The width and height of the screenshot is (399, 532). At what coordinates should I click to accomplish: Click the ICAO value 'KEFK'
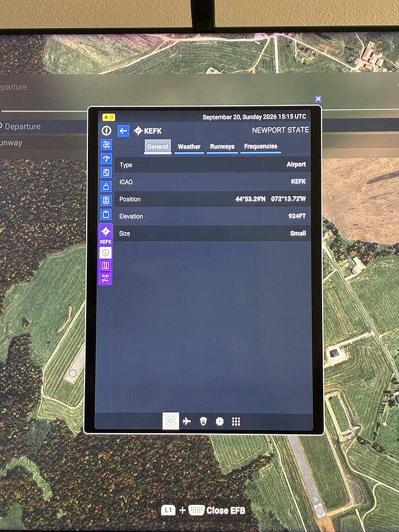(x=298, y=182)
